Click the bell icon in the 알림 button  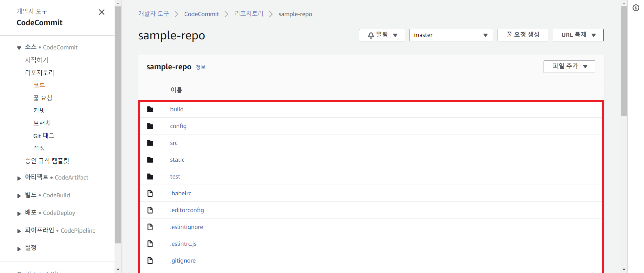coord(371,35)
